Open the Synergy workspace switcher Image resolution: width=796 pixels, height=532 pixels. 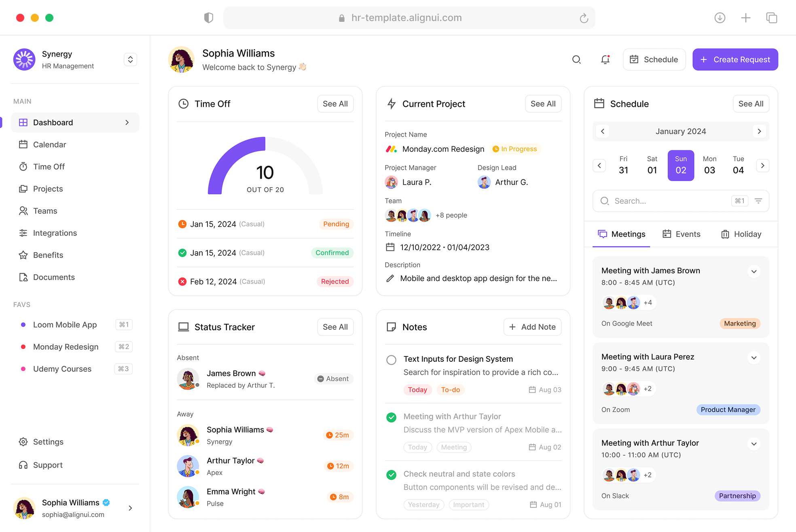(x=130, y=60)
